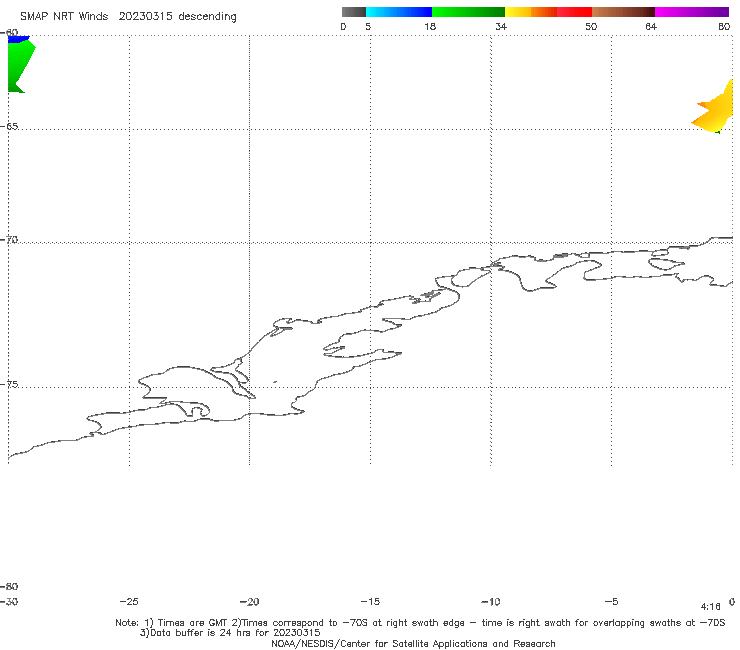The width and height of the screenshot is (740, 650).
Task: Click the title text 'SMAP NRT Winds 20230315 descending'
Action: [x=128, y=17]
